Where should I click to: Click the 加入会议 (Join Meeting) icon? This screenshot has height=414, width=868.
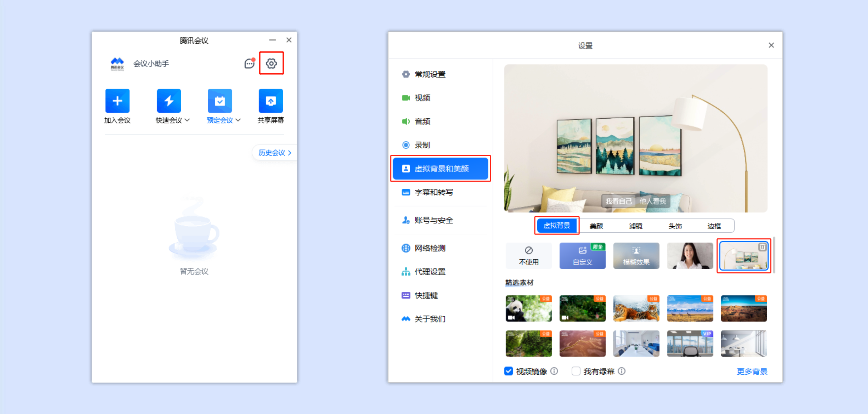[117, 100]
